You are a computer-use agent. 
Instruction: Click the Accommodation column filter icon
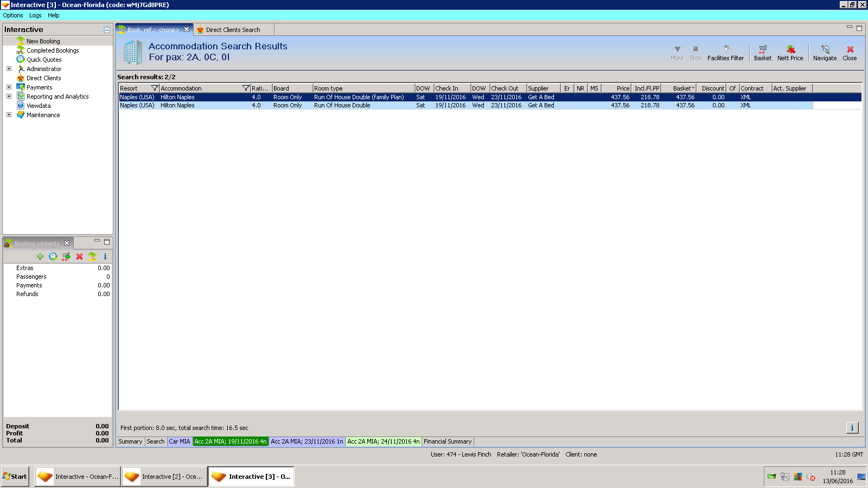(246, 88)
